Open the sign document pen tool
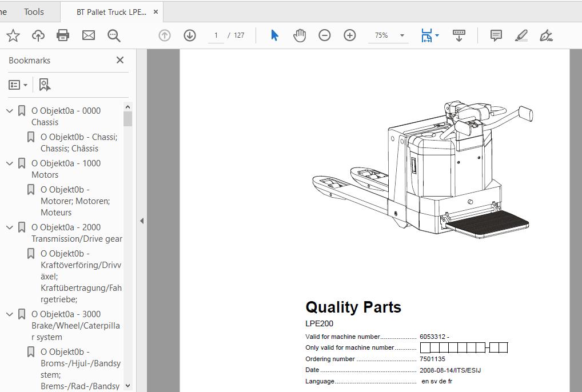 [x=546, y=35]
